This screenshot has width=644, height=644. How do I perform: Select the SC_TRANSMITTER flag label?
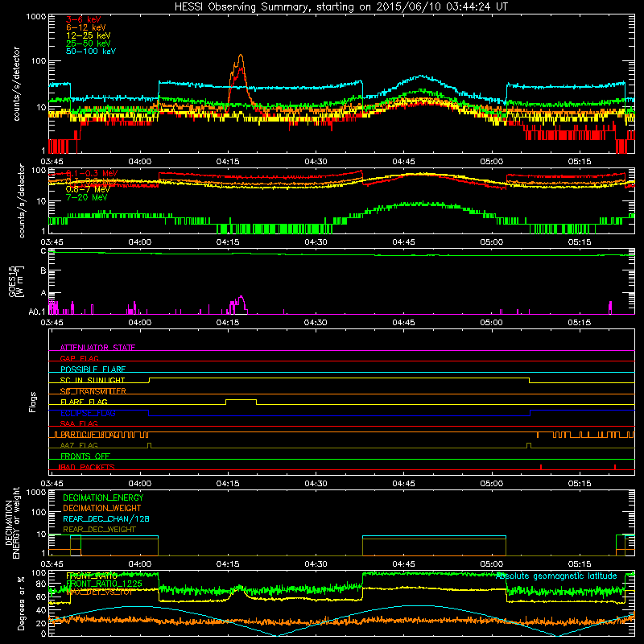pos(93,391)
